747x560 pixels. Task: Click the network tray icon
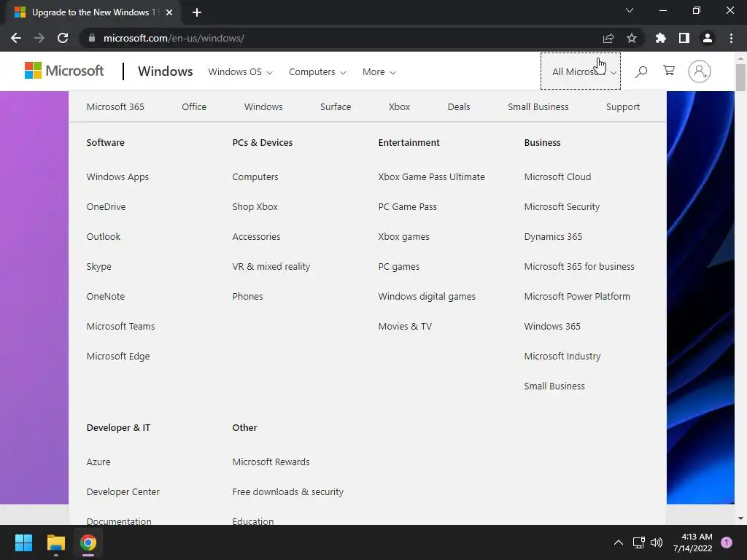638,542
